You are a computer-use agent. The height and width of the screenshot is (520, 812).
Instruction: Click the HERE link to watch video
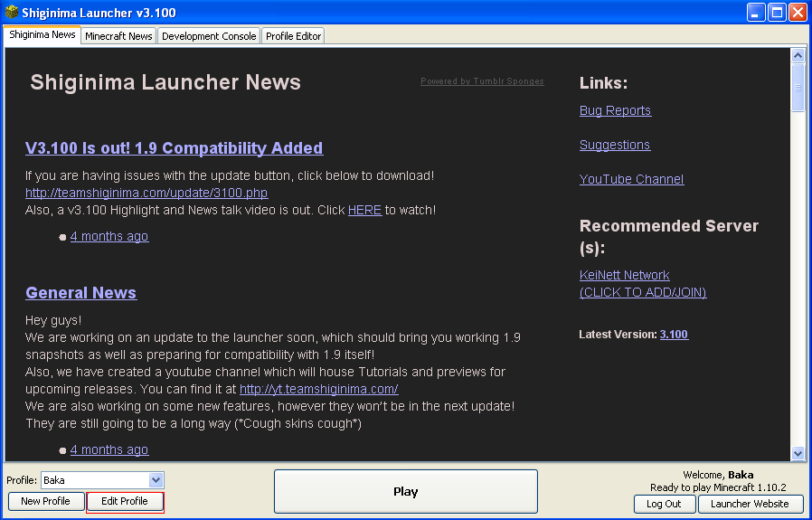[x=364, y=210]
